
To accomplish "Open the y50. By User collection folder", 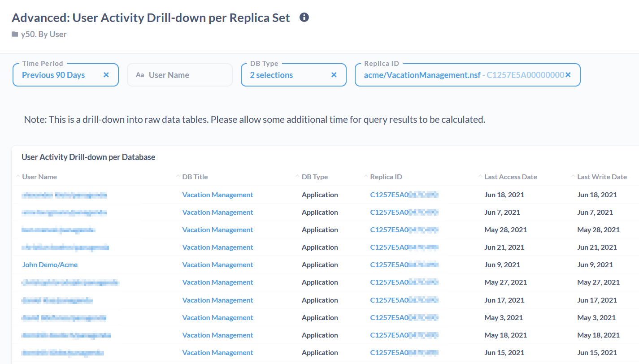I will pos(43,34).
